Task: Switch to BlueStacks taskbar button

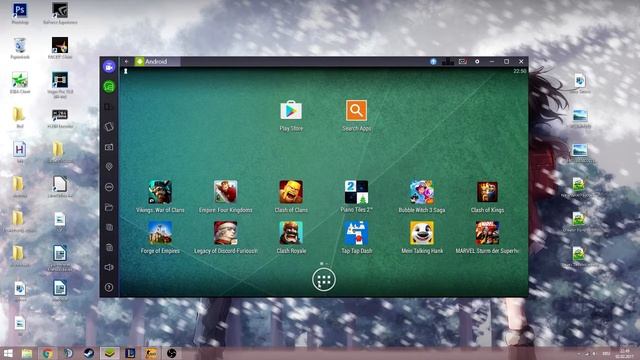Action: (x=109, y=353)
